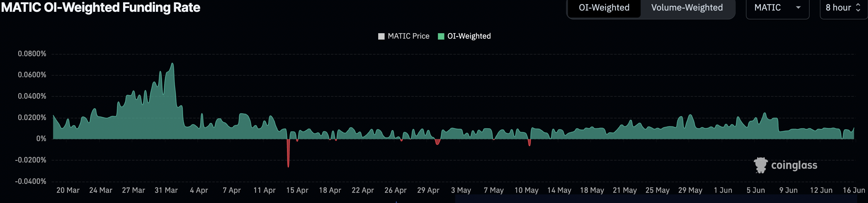Click the 7 May date label
This screenshot has height=203, width=868.
(x=494, y=190)
